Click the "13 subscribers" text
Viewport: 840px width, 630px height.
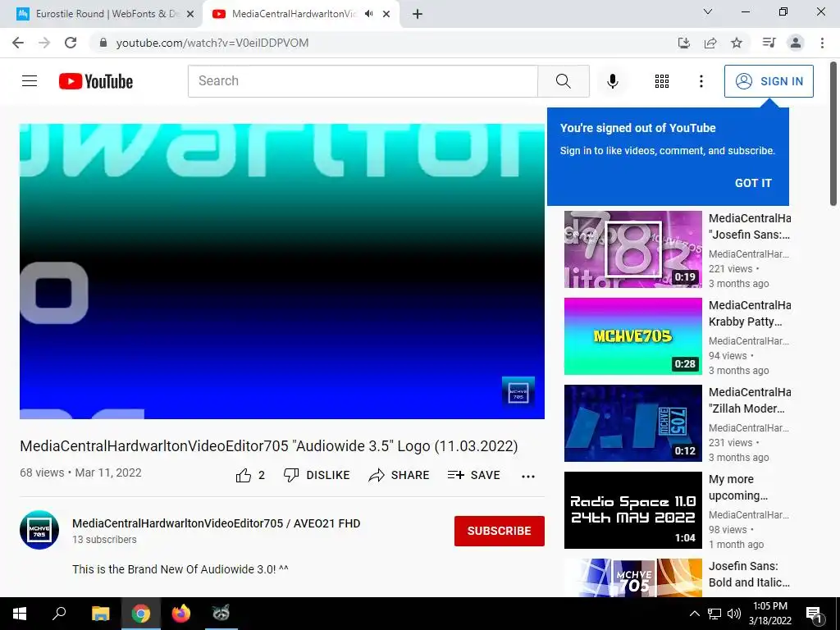104,540
